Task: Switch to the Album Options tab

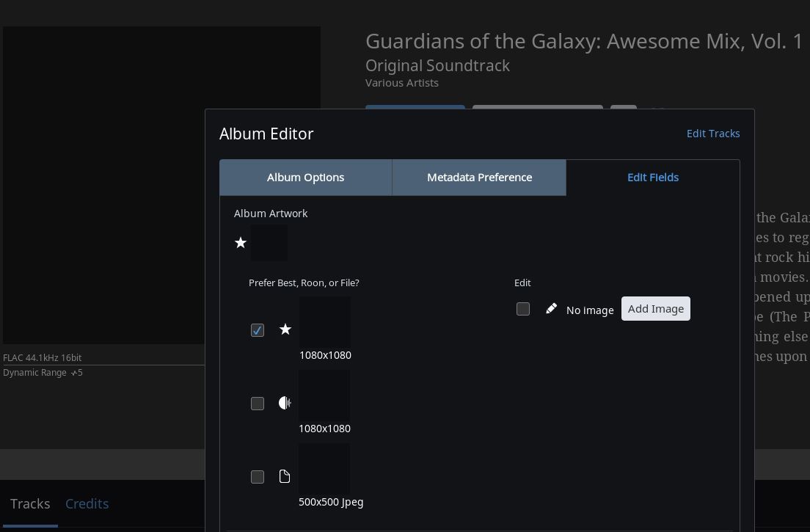Action: click(305, 177)
